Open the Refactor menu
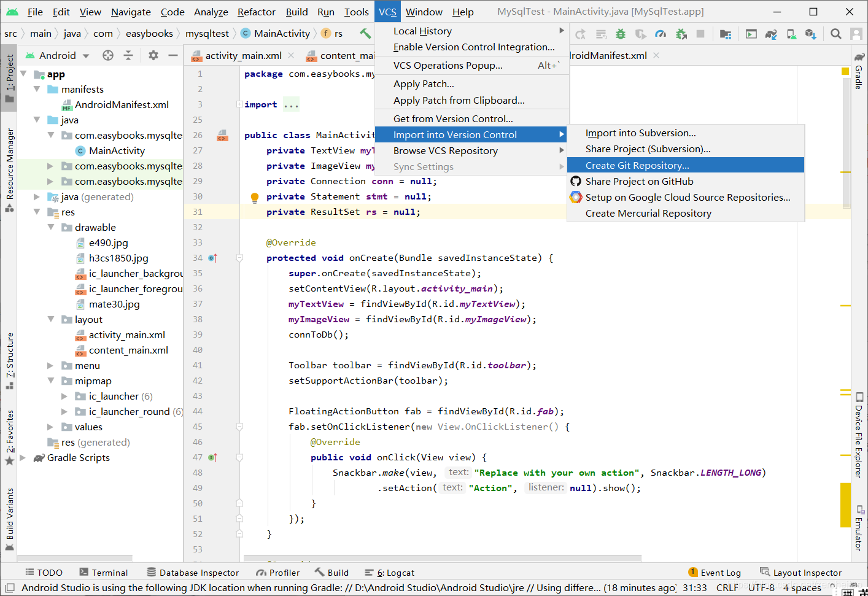Viewport: 868px width, 596px height. 256,12
